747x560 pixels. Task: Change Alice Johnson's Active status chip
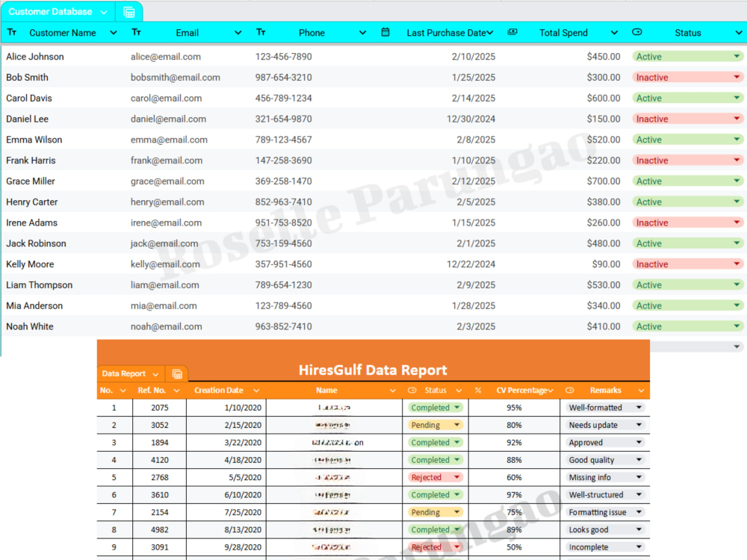[688, 57]
